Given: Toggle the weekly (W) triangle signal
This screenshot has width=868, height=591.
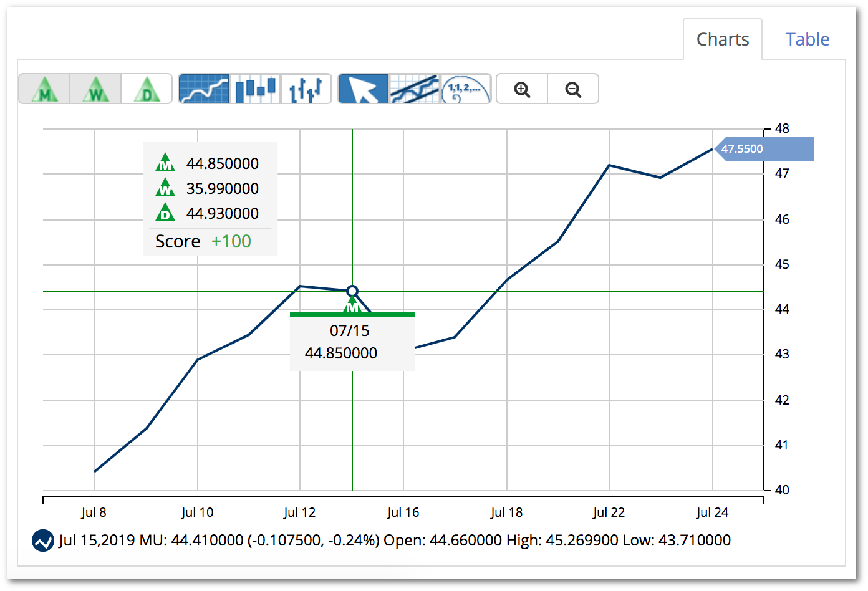Looking at the screenshot, I should [x=95, y=89].
